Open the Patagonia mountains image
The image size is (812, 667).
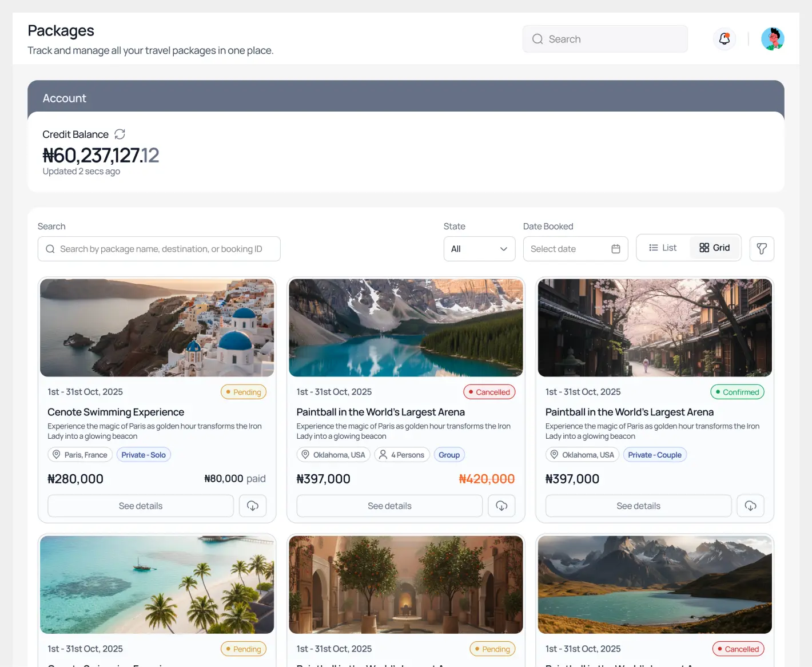point(655,585)
